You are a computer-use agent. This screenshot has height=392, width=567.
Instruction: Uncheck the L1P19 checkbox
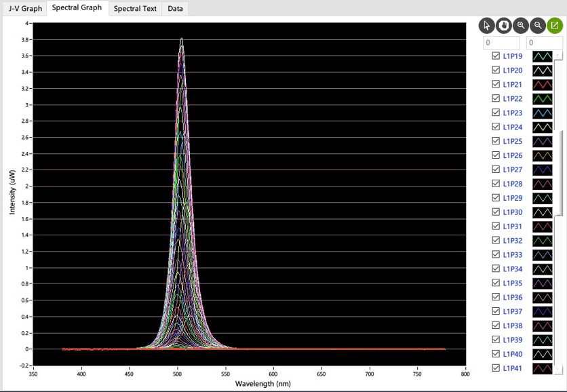pos(496,56)
